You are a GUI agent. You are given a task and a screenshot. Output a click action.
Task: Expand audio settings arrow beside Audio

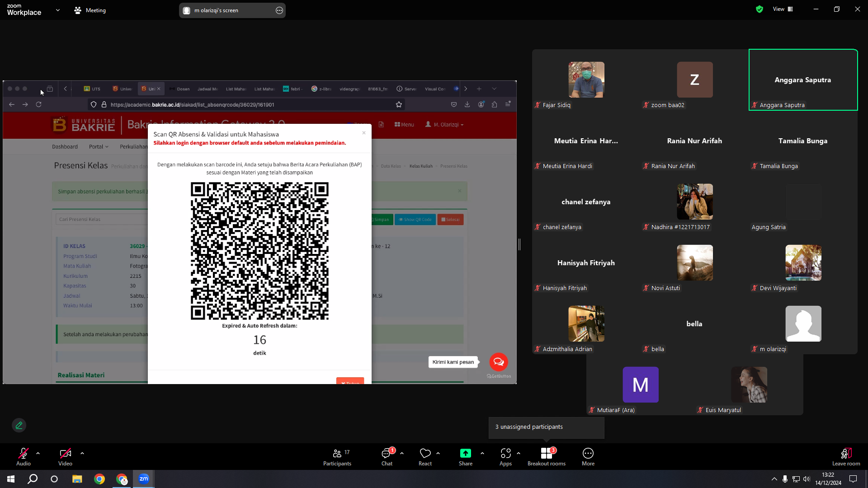38,453
